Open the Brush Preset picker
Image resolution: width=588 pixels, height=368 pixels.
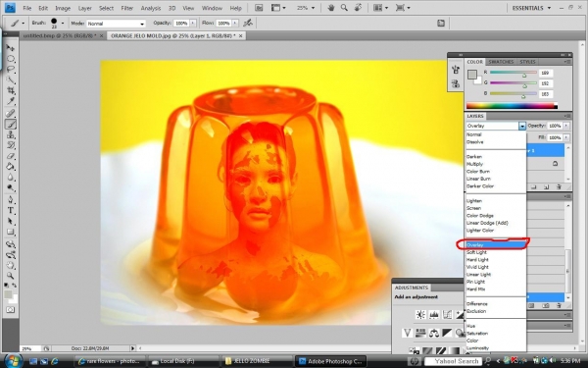pos(57,24)
